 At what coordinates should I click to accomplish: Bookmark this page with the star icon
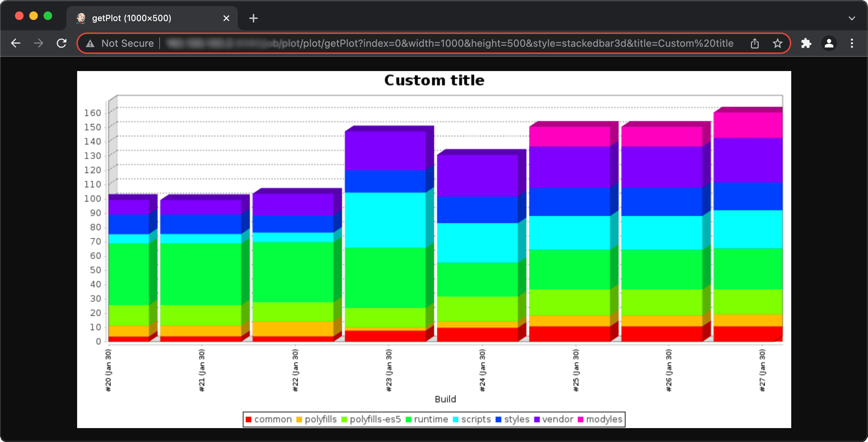pyautogui.click(x=777, y=44)
